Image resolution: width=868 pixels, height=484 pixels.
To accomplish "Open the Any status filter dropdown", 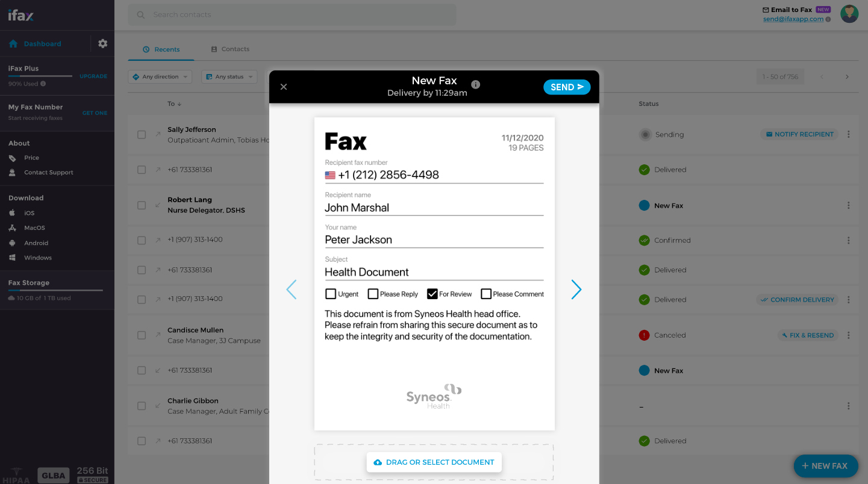I will click(x=229, y=77).
